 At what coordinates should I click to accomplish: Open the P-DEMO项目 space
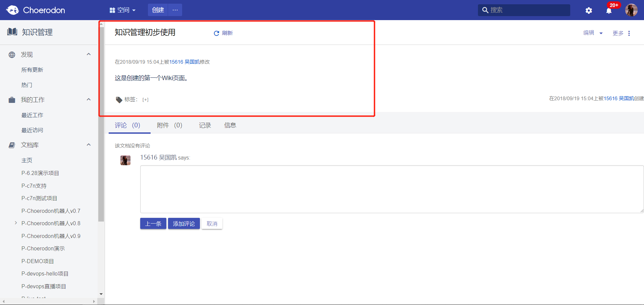tap(38, 261)
